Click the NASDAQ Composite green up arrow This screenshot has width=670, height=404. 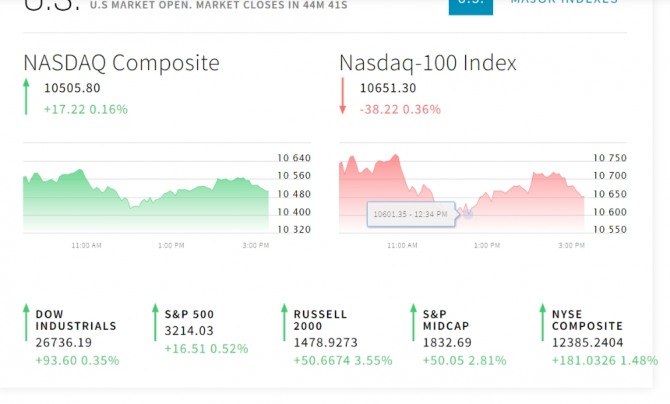pos(27,97)
